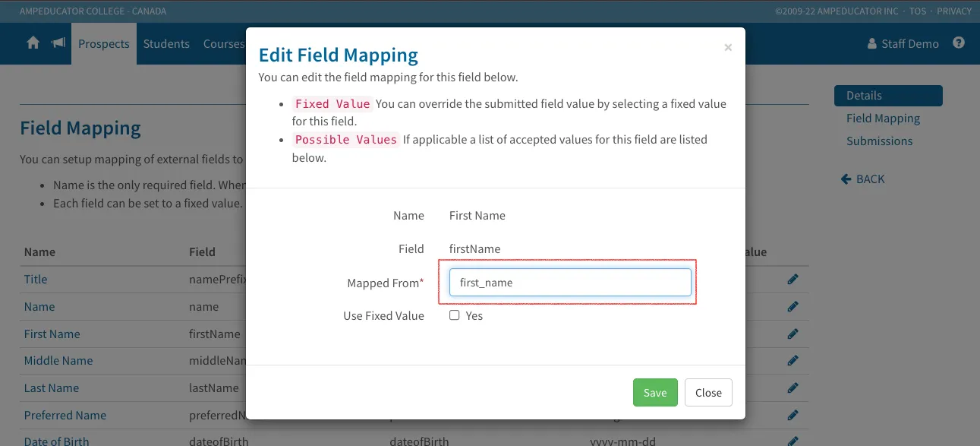Open the Date of Birth field link

click(56, 441)
